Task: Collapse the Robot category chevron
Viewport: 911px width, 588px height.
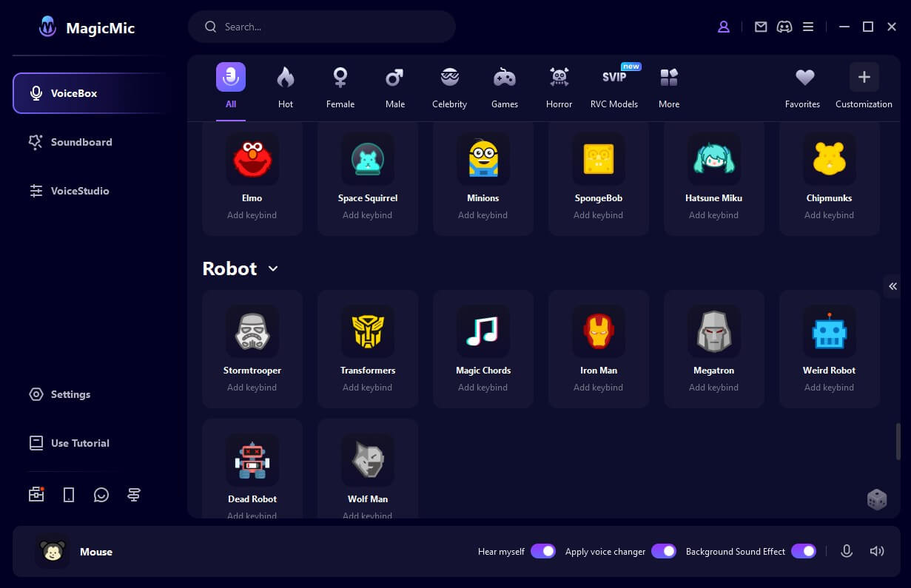Action: (x=273, y=268)
